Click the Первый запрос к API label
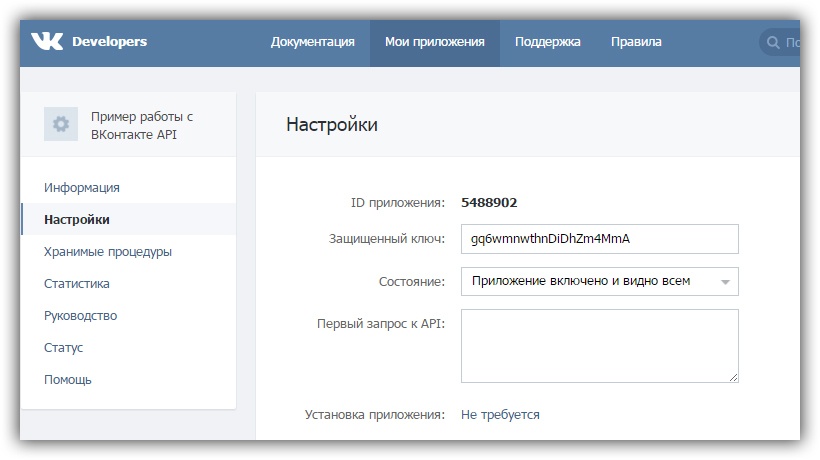 [381, 324]
